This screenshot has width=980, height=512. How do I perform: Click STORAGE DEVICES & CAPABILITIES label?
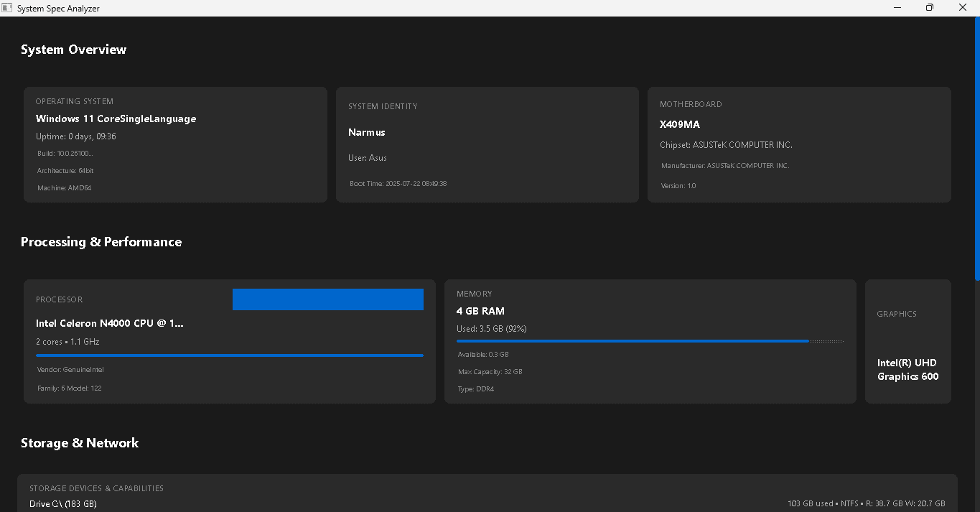96,489
